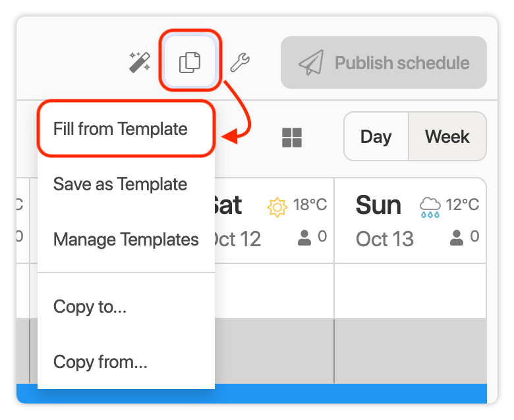Click the rainy cloud icon for Sunday
Image resolution: width=514 pixels, height=420 pixels.
pyautogui.click(x=430, y=207)
